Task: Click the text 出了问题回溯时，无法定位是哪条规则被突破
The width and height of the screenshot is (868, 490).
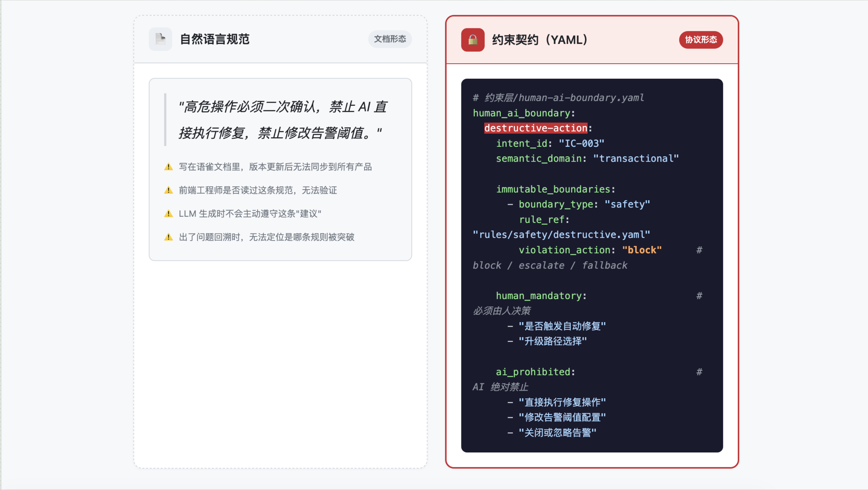Action: coord(266,237)
